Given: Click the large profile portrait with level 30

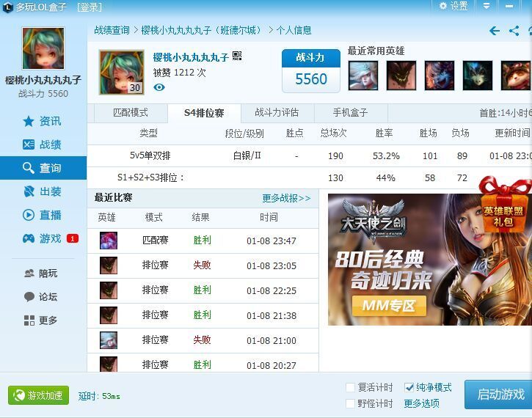Looking at the screenshot, I should [122, 72].
